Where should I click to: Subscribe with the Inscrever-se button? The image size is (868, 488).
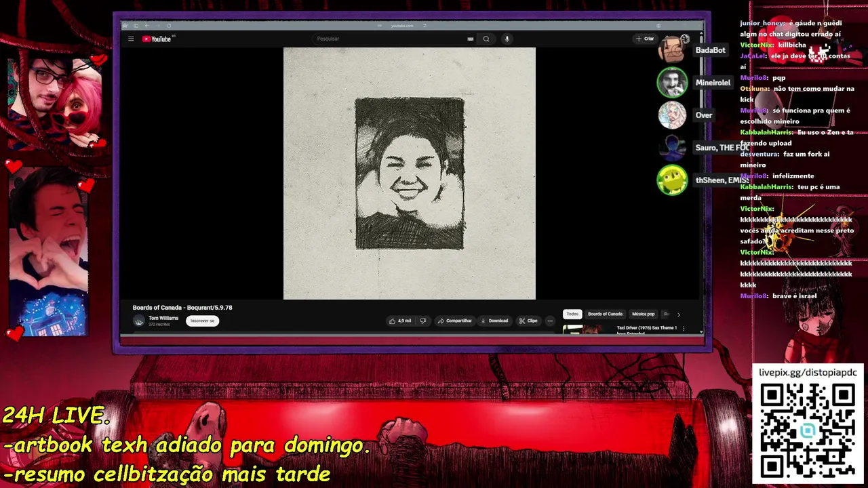[202, 321]
